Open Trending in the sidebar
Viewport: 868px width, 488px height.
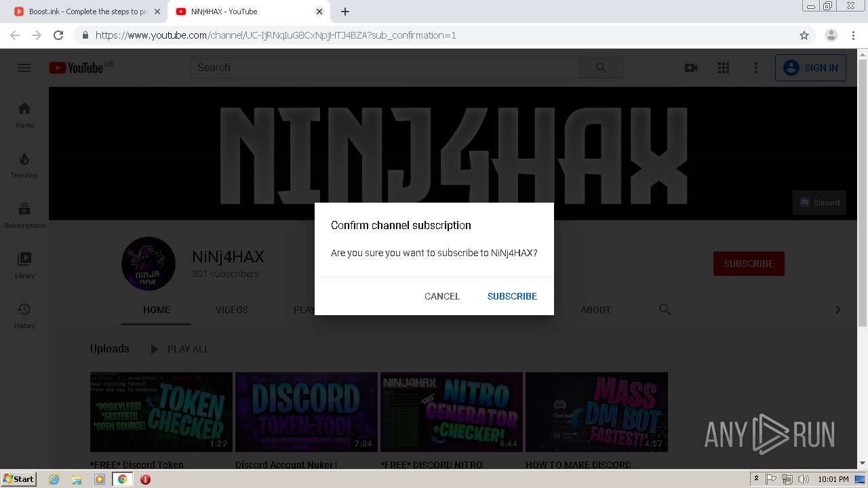pyautogui.click(x=24, y=165)
